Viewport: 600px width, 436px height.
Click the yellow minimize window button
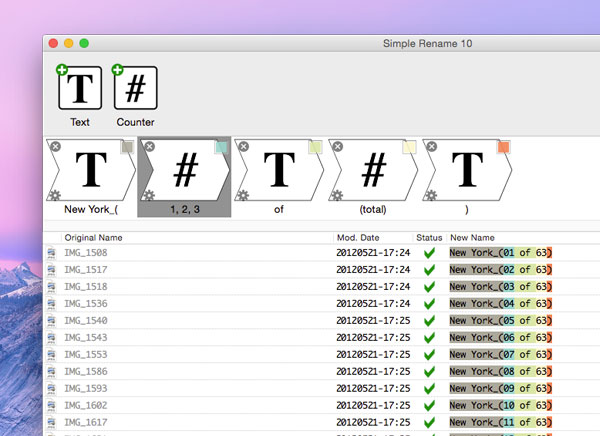pos(69,43)
